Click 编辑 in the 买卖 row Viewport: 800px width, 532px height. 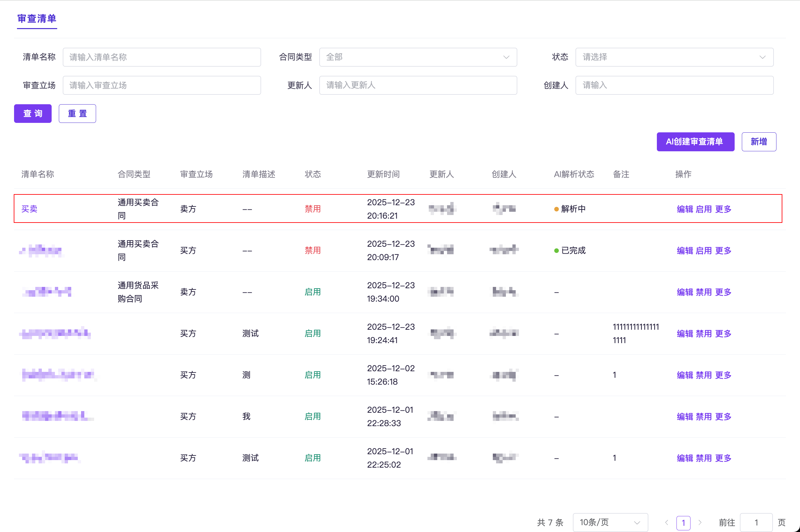tap(684, 209)
